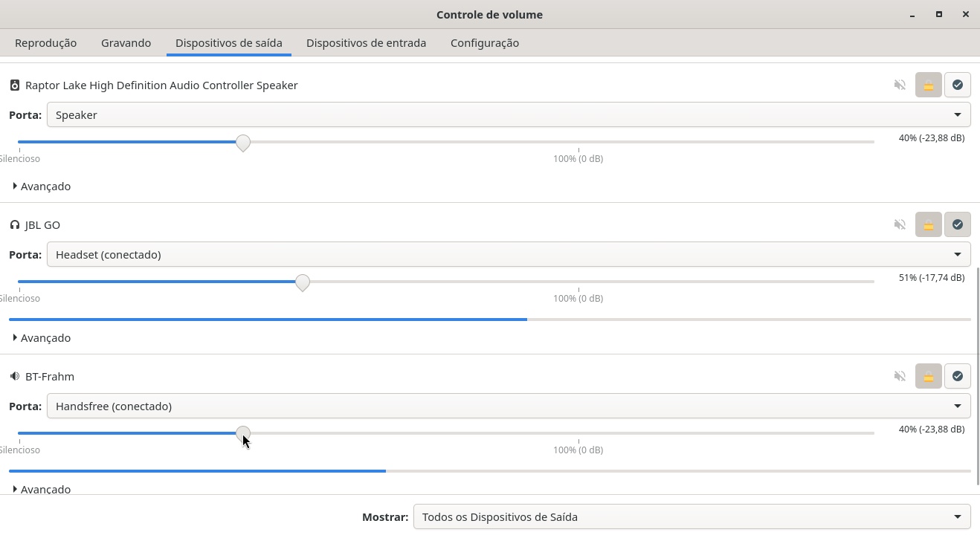The height and width of the screenshot is (538, 980).
Task: Click the JBL GO volume slider handle
Action: pos(302,282)
